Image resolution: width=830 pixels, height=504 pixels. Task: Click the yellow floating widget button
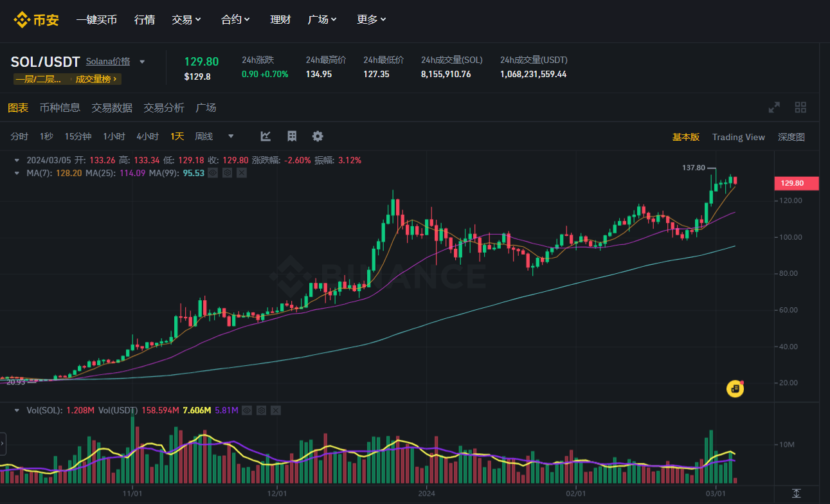pyautogui.click(x=735, y=388)
